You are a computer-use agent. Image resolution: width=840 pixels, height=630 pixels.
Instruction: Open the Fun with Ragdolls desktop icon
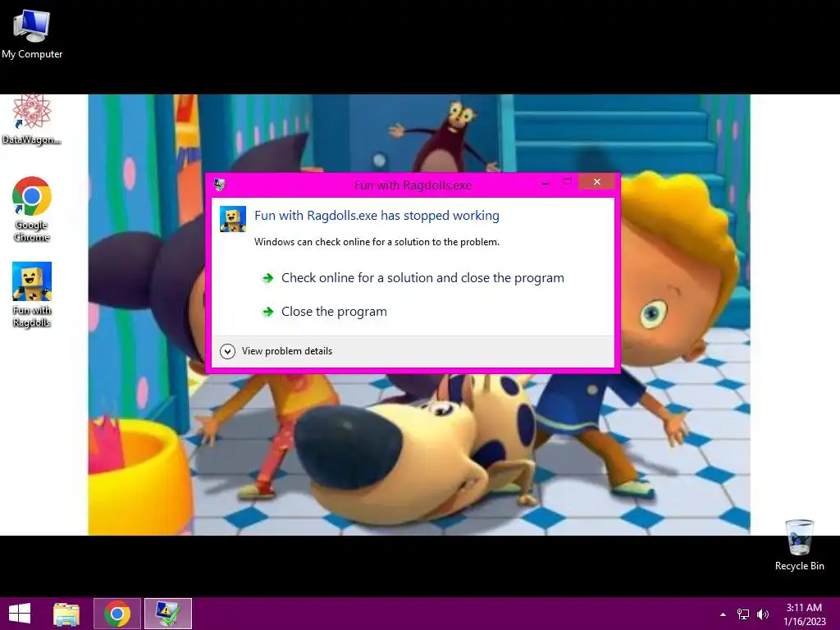[32, 294]
